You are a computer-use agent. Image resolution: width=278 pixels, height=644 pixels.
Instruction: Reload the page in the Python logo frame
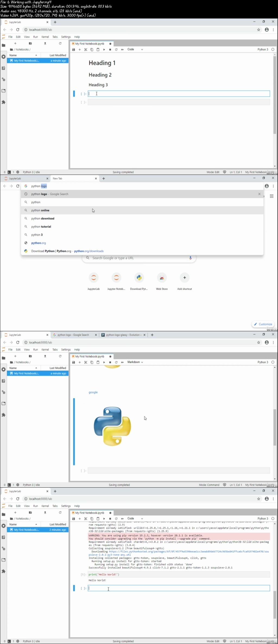18,342
